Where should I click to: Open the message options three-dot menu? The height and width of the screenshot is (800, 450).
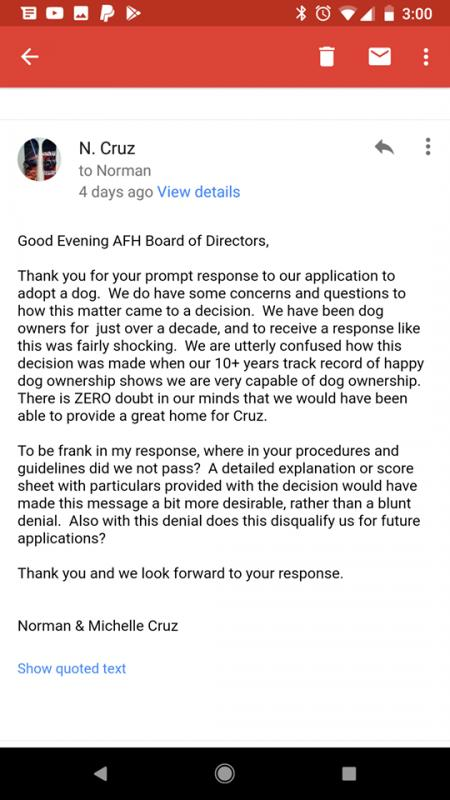[x=428, y=147]
